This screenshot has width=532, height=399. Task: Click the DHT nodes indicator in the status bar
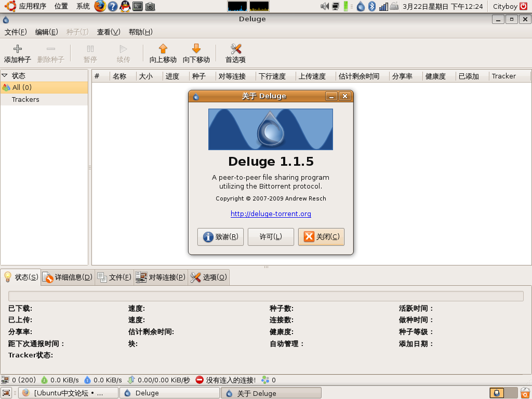click(269, 380)
